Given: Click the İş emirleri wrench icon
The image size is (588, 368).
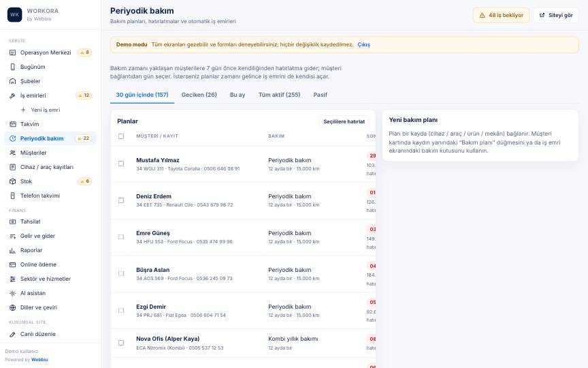Looking at the screenshot, I should click(x=12, y=95).
